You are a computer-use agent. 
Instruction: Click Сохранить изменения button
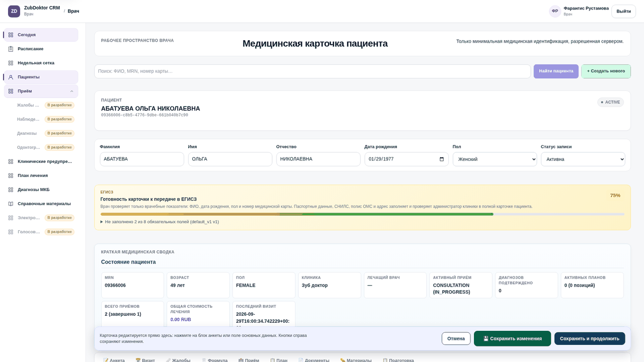(512, 338)
